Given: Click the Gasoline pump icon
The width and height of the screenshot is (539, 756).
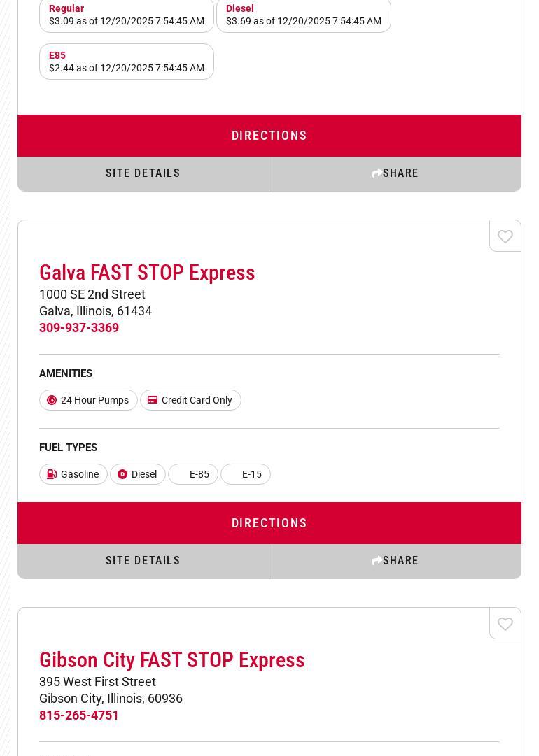Looking at the screenshot, I should 52,474.
